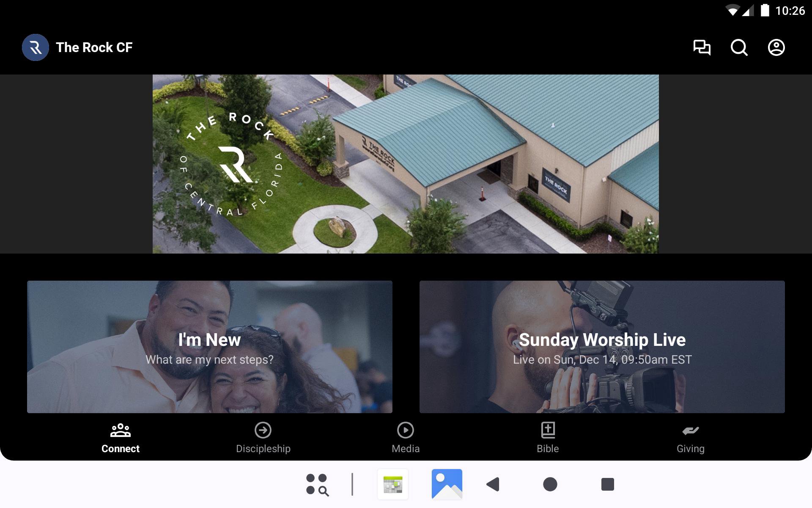Open the app drawer search icon
The height and width of the screenshot is (508, 812).
[317, 484]
